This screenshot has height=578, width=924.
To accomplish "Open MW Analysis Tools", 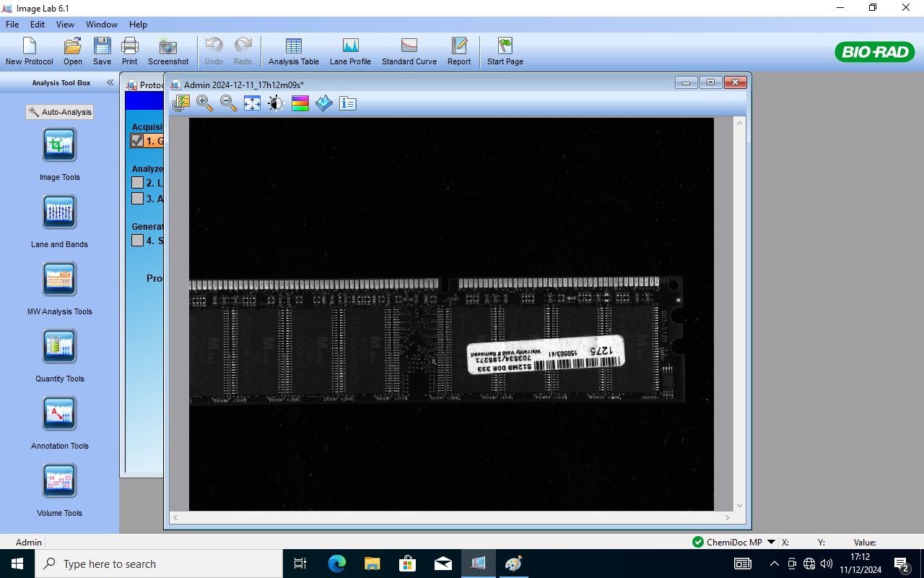I will tap(60, 280).
